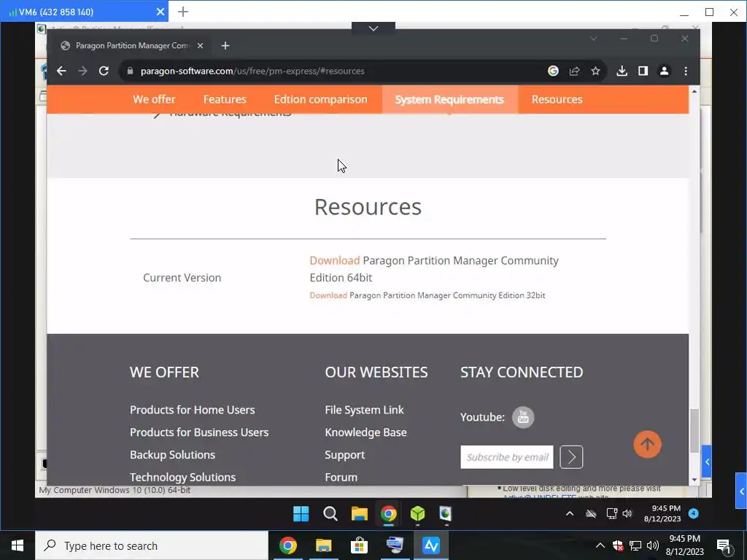The image size is (747, 560).
Task: Open Chrome profile icon
Action: (x=664, y=71)
